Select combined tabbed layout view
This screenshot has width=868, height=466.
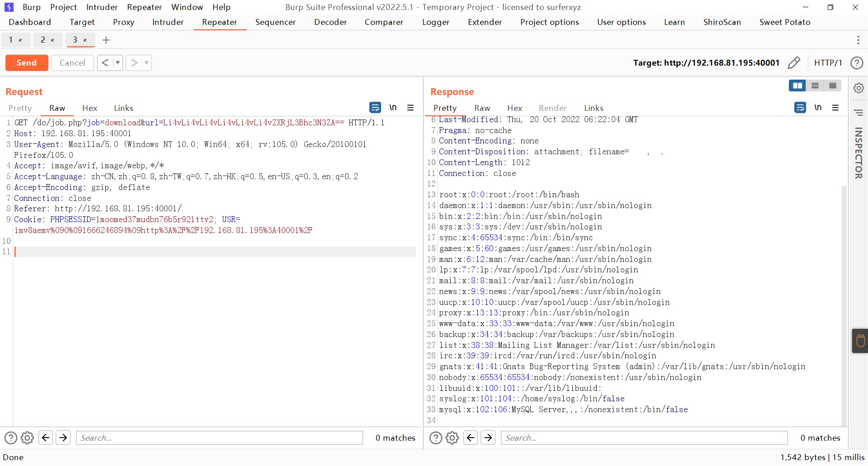click(x=833, y=86)
